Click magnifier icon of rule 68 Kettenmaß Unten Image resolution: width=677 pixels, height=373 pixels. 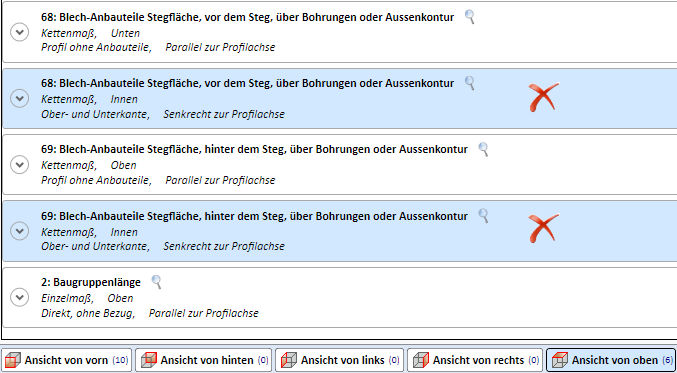(470, 17)
